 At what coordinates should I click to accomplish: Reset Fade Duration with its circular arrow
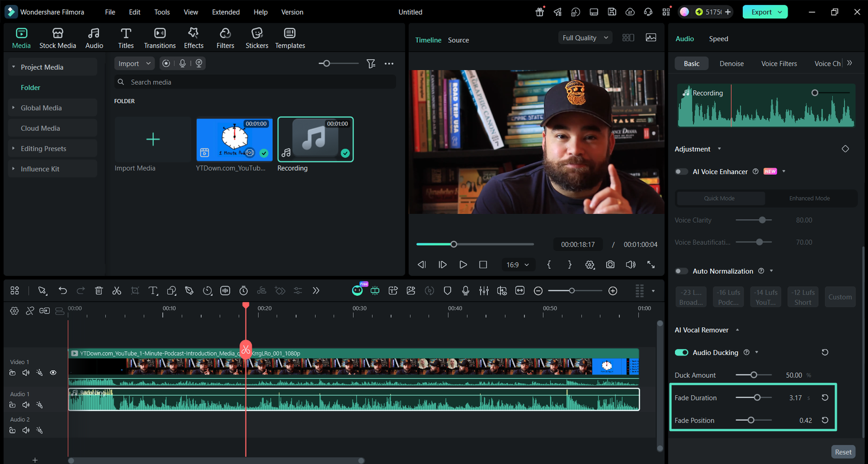825,398
